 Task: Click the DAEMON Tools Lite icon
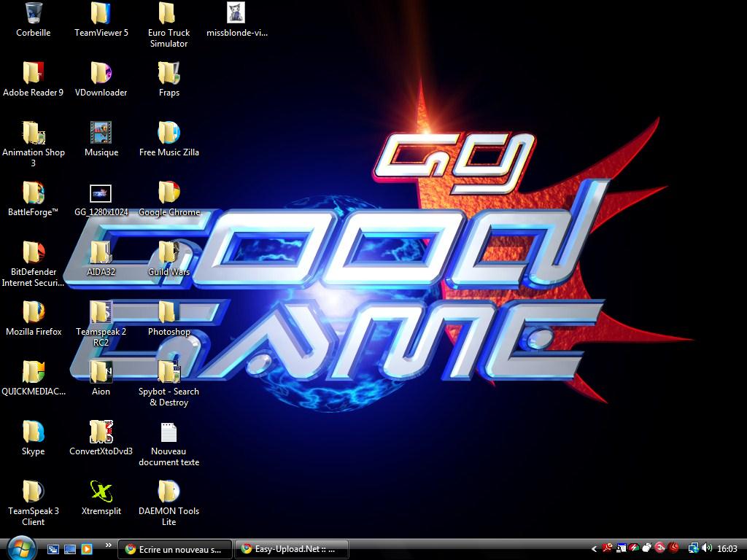pyautogui.click(x=169, y=492)
